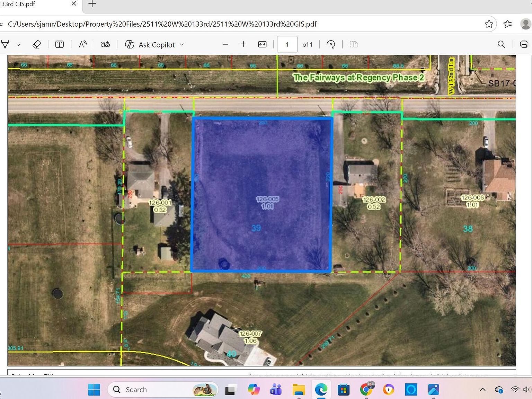Open the Alexa app on the taskbar
This screenshot has height=399, width=532.
coord(411,390)
